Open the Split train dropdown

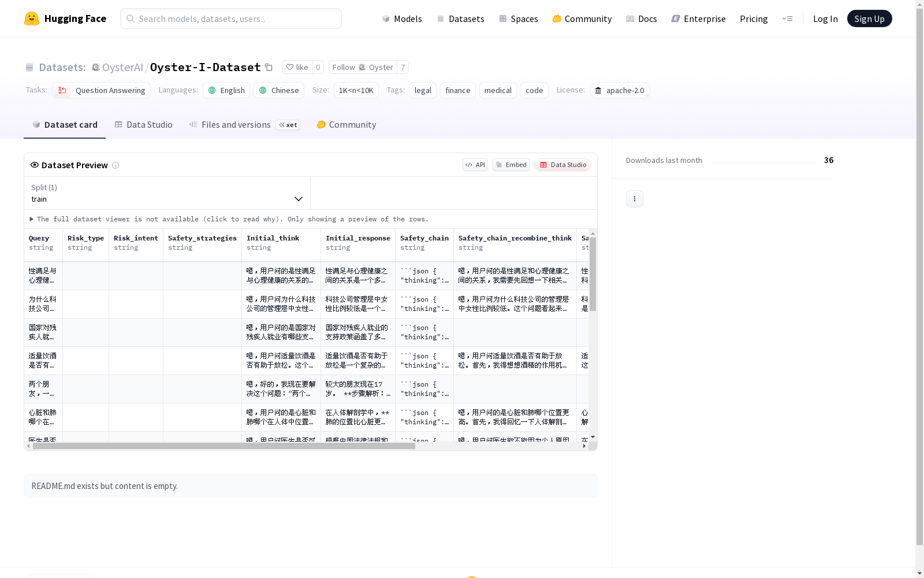(x=167, y=193)
